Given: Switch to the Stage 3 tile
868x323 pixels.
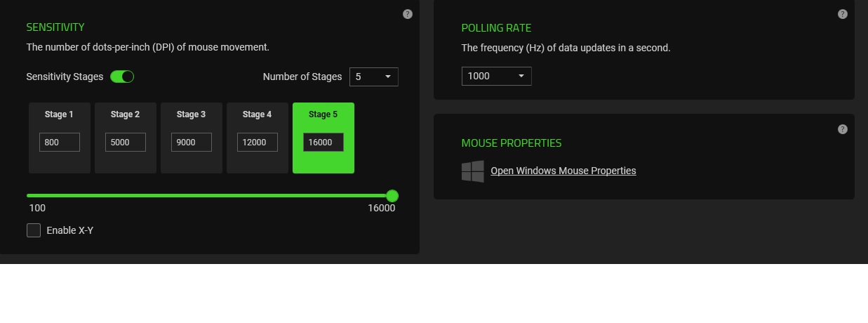Looking at the screenshot, I should point(192,114).
